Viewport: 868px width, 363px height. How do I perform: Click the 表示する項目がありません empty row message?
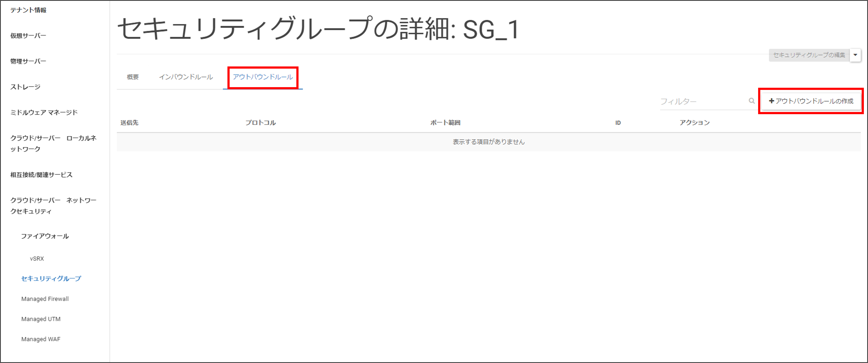click(x=489, y=142)
